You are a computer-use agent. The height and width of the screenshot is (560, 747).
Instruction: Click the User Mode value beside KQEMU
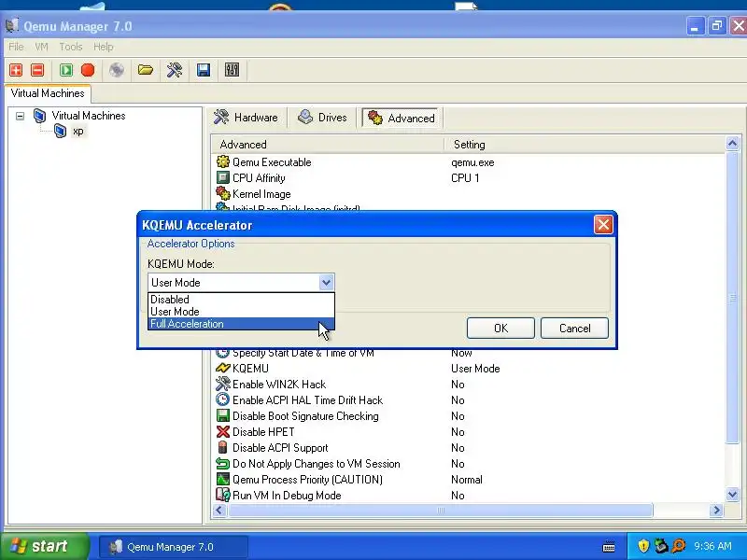pyautogui.click(x=475, y=369)
